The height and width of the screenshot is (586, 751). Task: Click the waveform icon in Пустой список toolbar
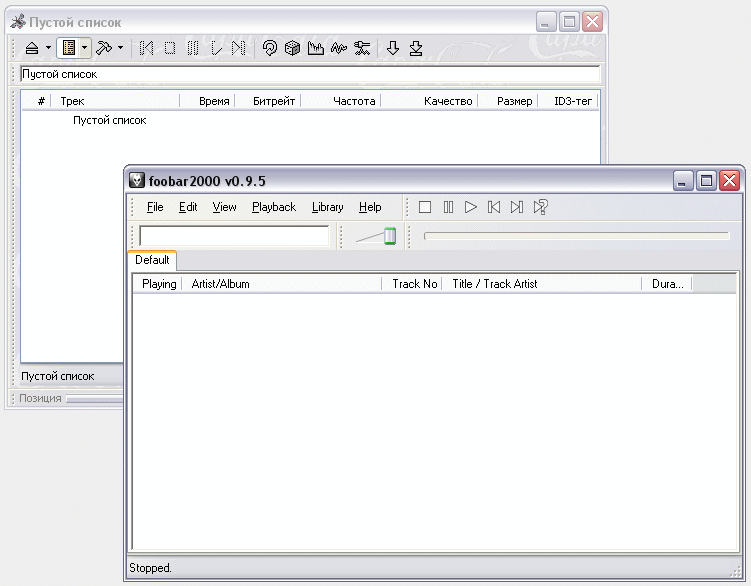[339, 48]
